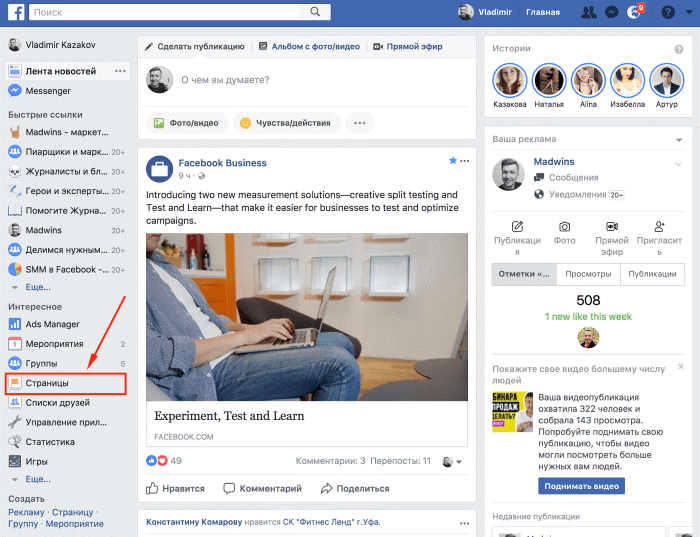Open the help question mark icon
The height and width of the screenshot is (537, 700).
668,12
